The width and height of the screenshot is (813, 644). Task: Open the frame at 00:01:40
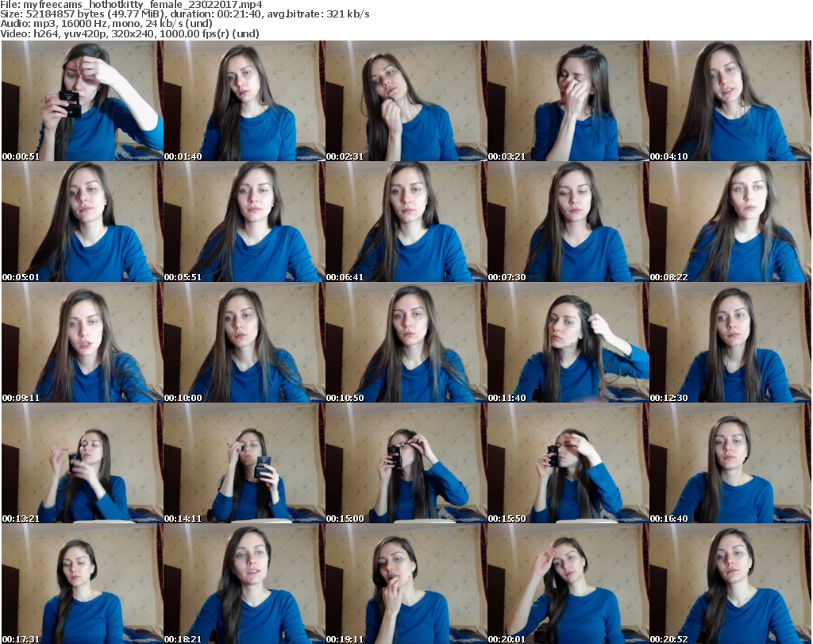click(245, 101)
